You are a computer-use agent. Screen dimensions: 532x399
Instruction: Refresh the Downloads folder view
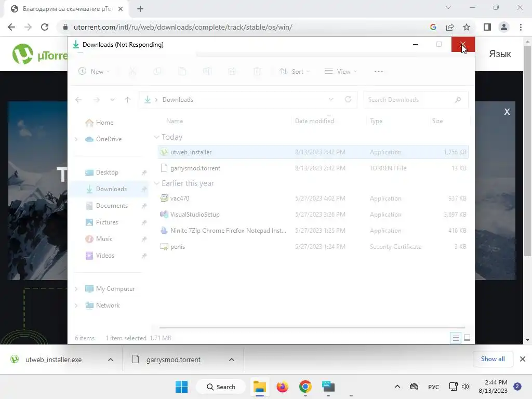348,99
